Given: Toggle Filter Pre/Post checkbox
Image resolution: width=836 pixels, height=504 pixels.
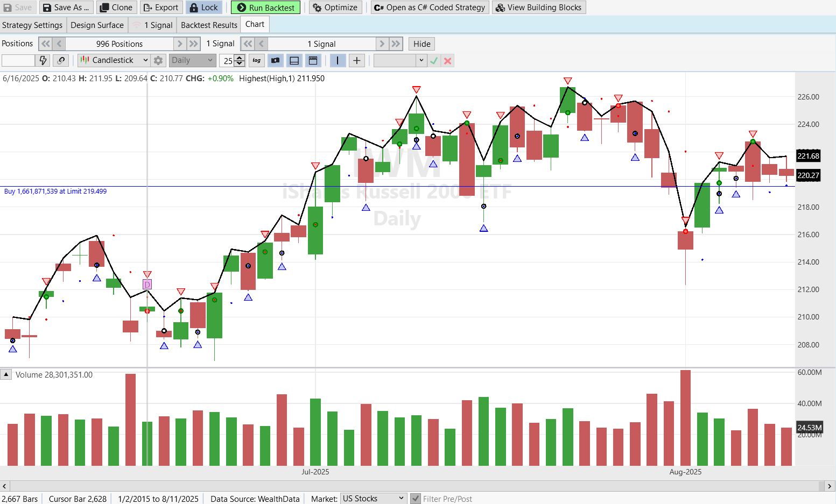Looking at the screenshot, I should (x=415, y=499).
